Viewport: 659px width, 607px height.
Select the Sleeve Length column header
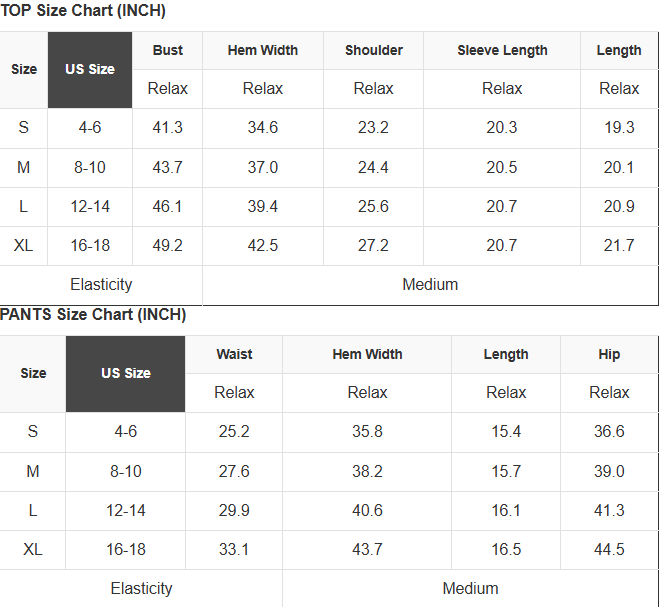point(502,50)
